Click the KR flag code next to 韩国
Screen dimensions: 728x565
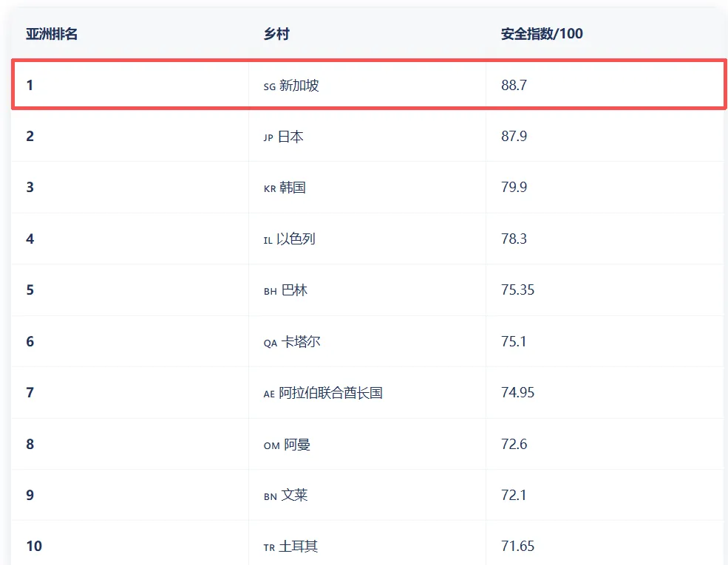point(270,189)
